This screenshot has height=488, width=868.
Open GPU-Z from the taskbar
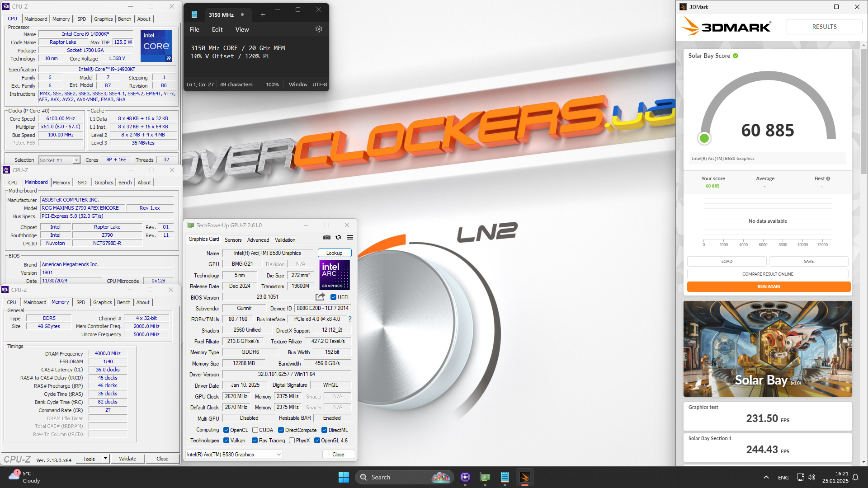485,477
